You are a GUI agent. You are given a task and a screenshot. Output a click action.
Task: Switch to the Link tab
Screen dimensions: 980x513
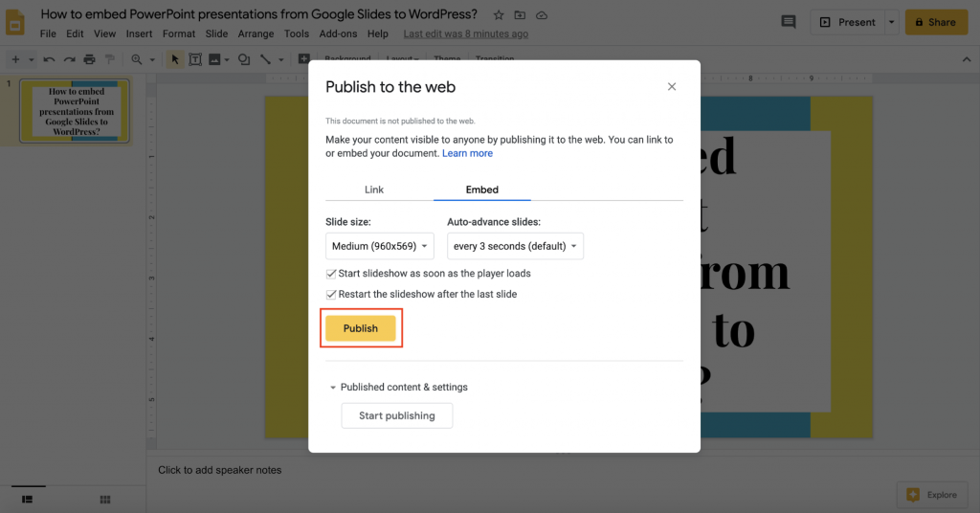374,190
